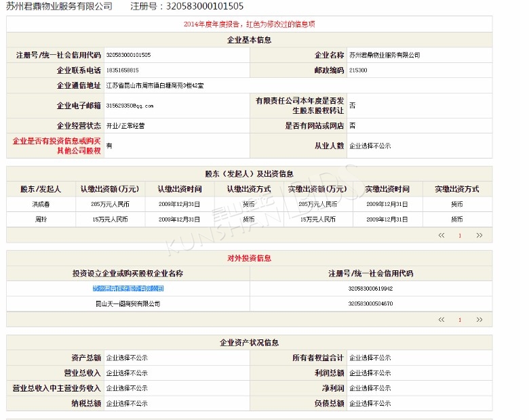Click red label 企业是否有投资信息或购买其他公司股权
This screenshot has height=420, width=529.
click(x=57, y=146)
